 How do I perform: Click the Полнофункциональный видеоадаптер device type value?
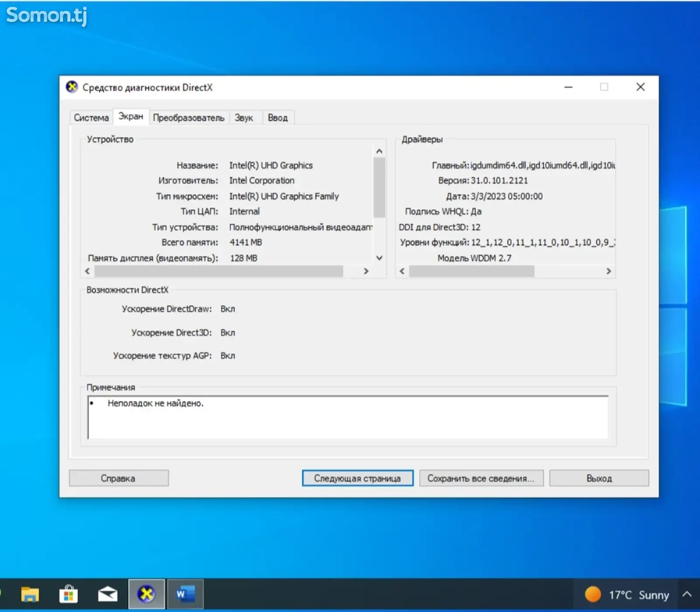(x=301, y=227)
